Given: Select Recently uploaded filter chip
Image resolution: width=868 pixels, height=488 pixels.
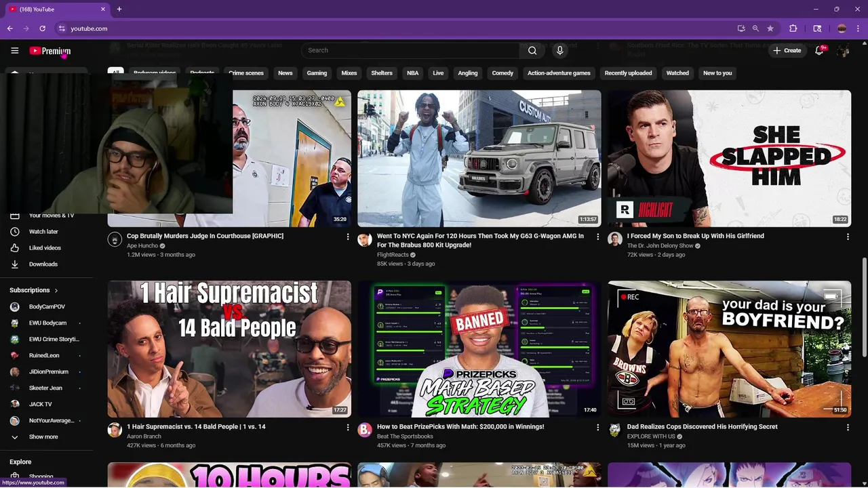Looking at the screenshot, I should click(629, 73).
